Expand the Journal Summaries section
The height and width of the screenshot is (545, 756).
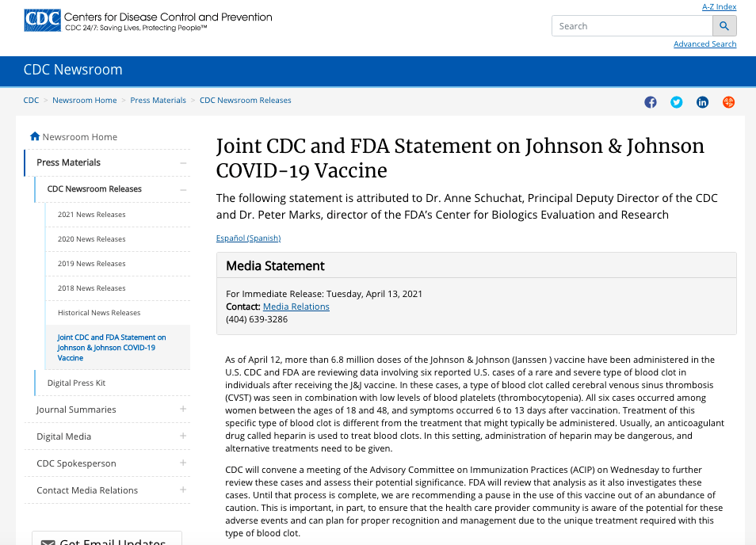[x=183, y=409]
